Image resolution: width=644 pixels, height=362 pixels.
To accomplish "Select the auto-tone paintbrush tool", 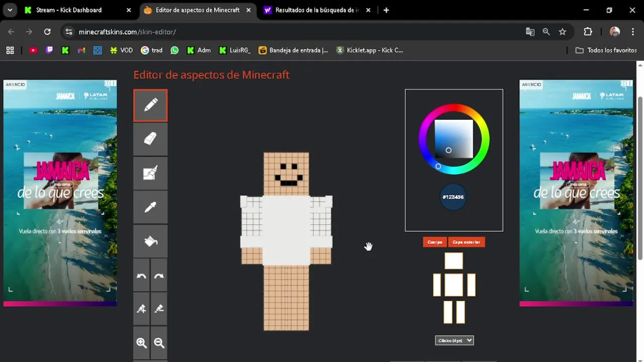I will click(x=150, y=173).
